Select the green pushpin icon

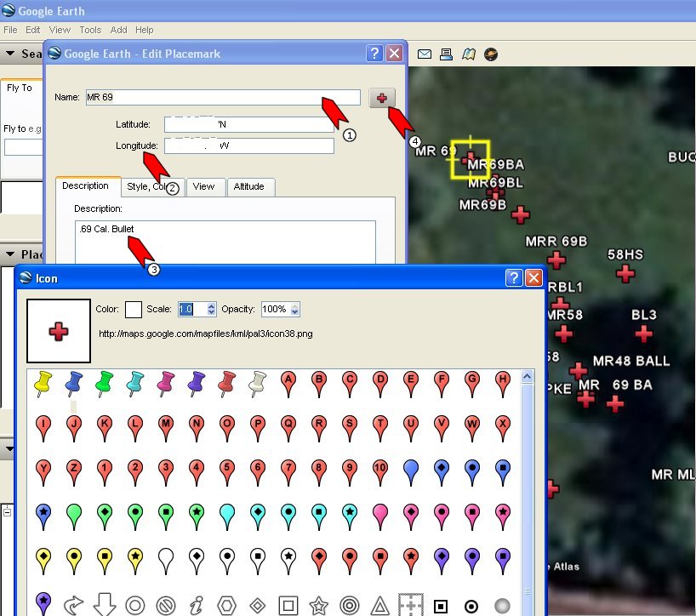point(105,384)
